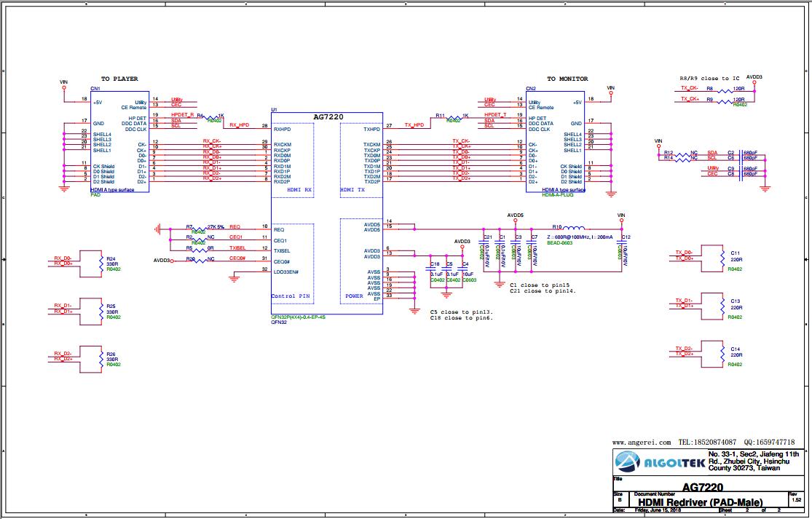Select the "U1" chip designator
Image resolution: width=812 pixels, height=519 pixels.
(275, 110)
